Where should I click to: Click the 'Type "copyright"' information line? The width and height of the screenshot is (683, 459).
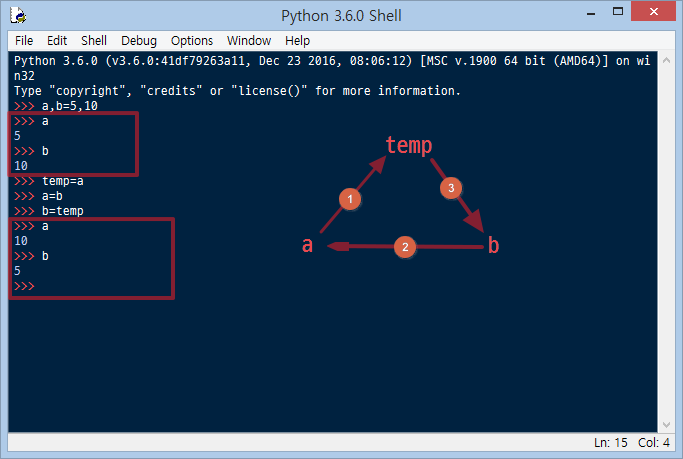(237, 91)
